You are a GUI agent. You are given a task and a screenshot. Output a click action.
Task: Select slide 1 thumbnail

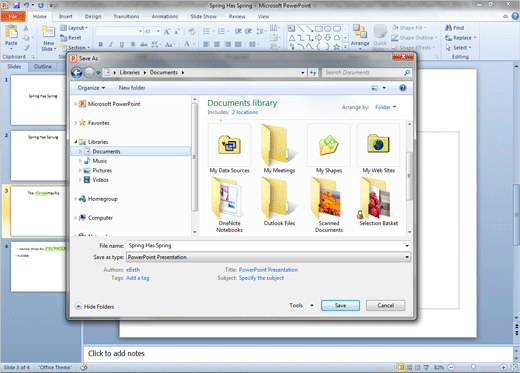(38, 100)
